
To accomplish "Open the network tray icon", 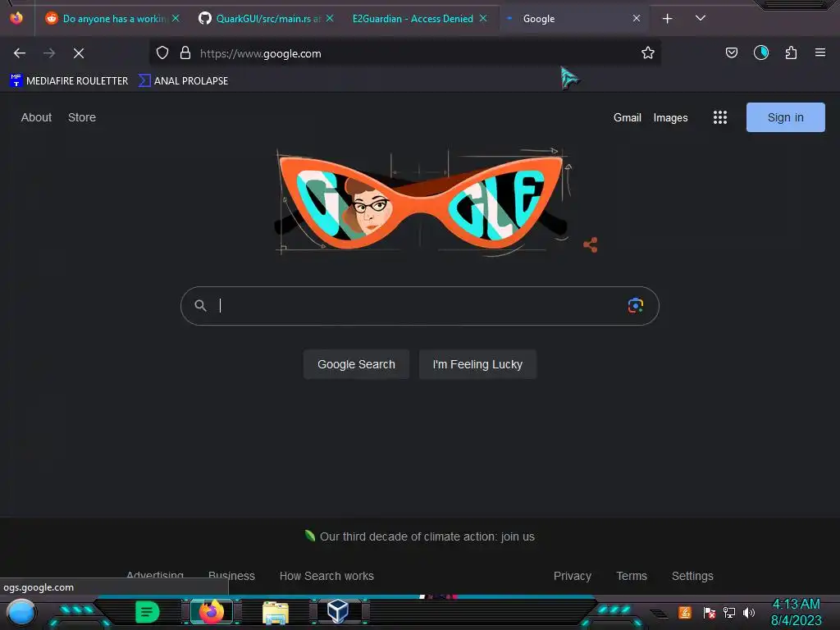I will click(729, 612).
